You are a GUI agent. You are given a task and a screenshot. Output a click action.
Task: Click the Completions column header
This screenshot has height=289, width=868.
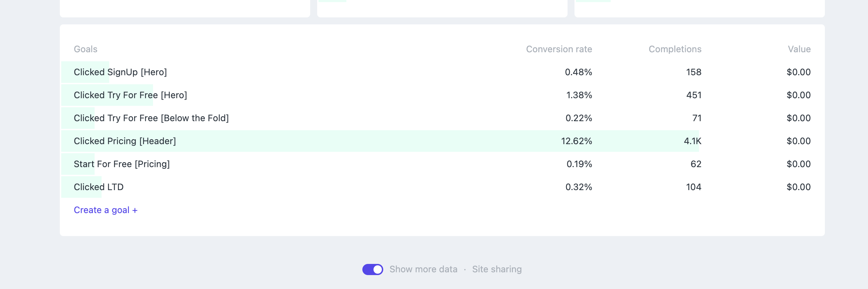(x=675, y=49)
